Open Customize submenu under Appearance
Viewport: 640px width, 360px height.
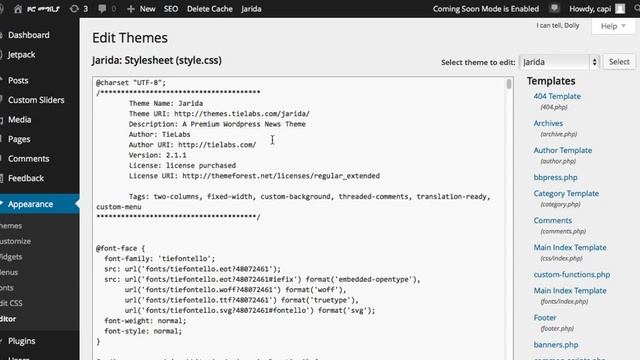coord(16,241)
